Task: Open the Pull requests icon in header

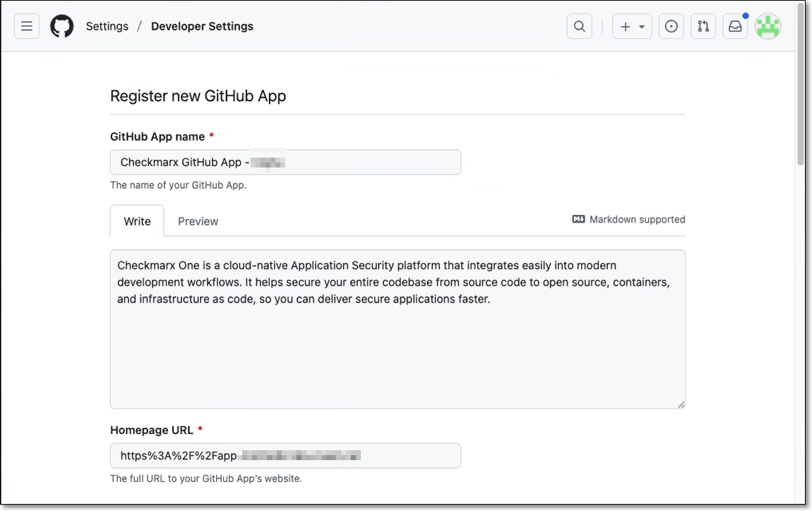Action: pyautogui.click(x=703, y=27)
